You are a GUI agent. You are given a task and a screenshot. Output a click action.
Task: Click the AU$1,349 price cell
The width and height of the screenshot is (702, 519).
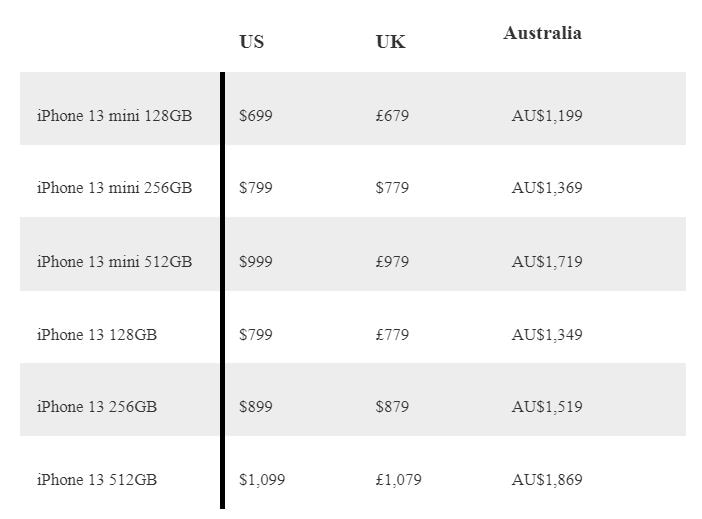(546, 334)
